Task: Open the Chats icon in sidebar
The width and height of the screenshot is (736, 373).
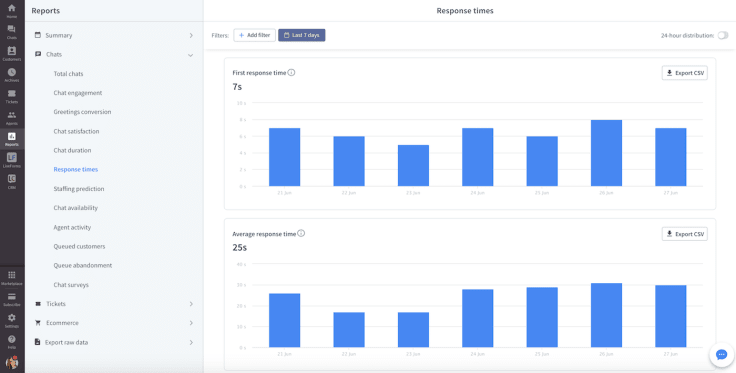Action: pos(12,30)
